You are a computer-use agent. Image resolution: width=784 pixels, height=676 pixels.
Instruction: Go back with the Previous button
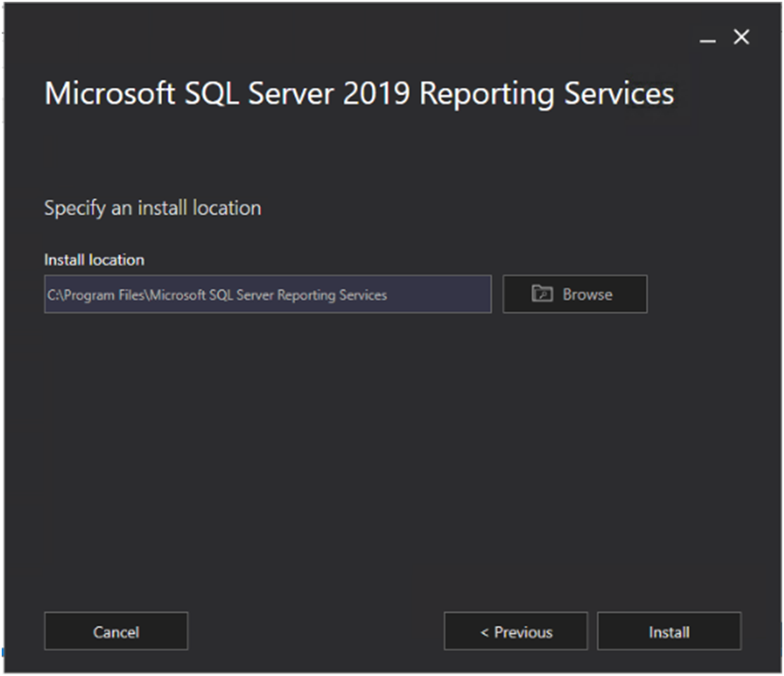[516, 632]
